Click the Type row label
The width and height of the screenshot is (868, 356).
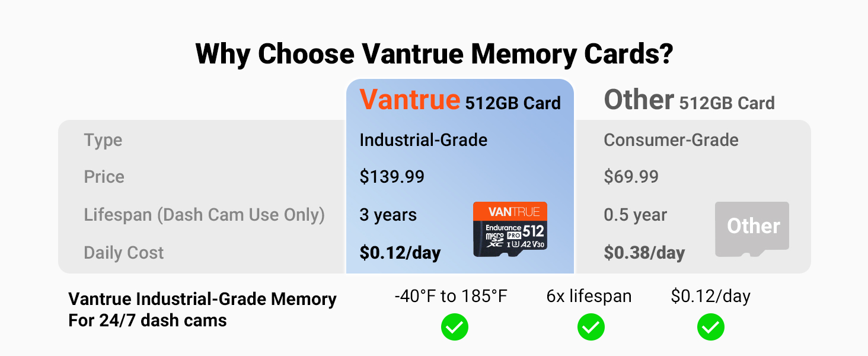pyautogui.click(x=103, y=140)
